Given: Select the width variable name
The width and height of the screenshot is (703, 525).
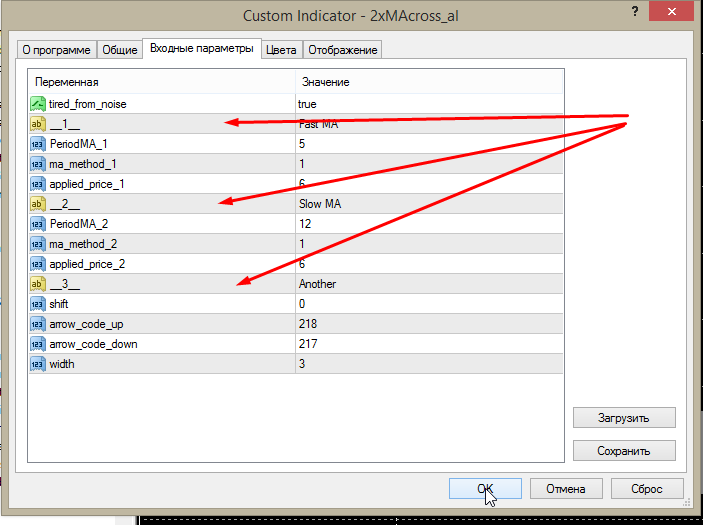Looking at the screenshot, I should pyautogui.click(x=62, y=364).
